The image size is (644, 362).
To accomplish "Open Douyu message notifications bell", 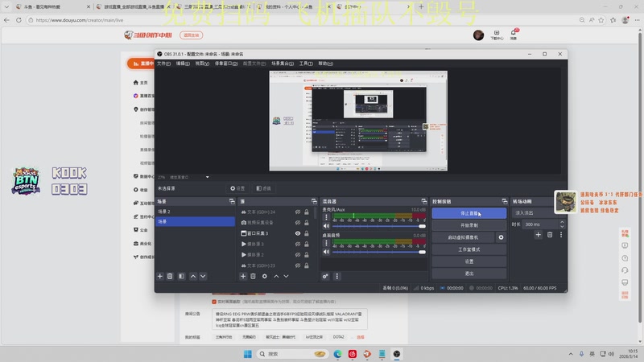I will click(514, 35).
